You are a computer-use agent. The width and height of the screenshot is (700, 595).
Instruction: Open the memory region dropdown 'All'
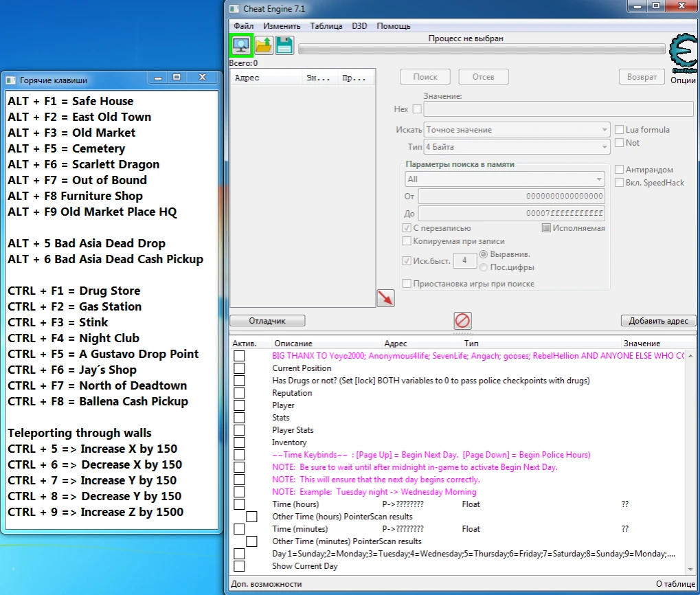(x=505, y=179)
